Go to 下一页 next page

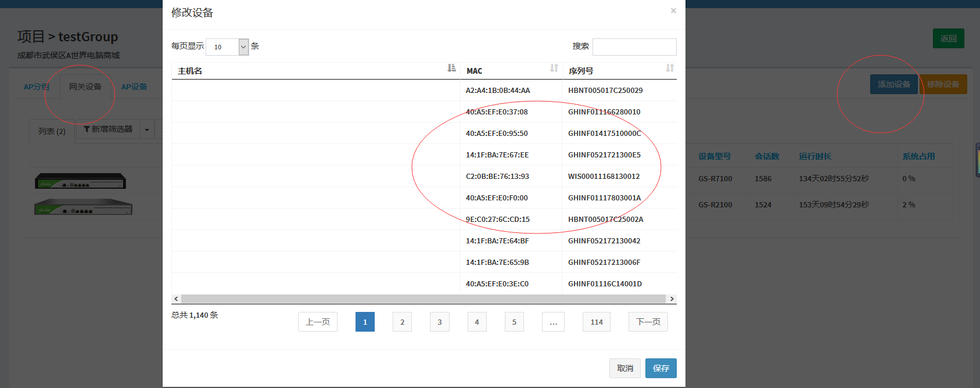[x=648, y=322]
